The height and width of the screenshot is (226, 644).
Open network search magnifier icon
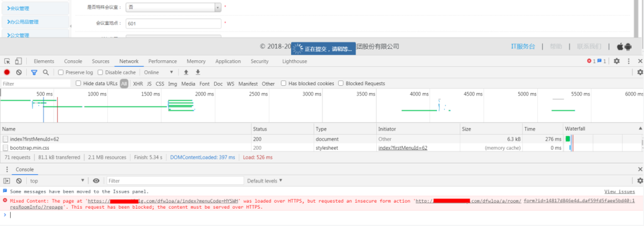pos(46,72)
